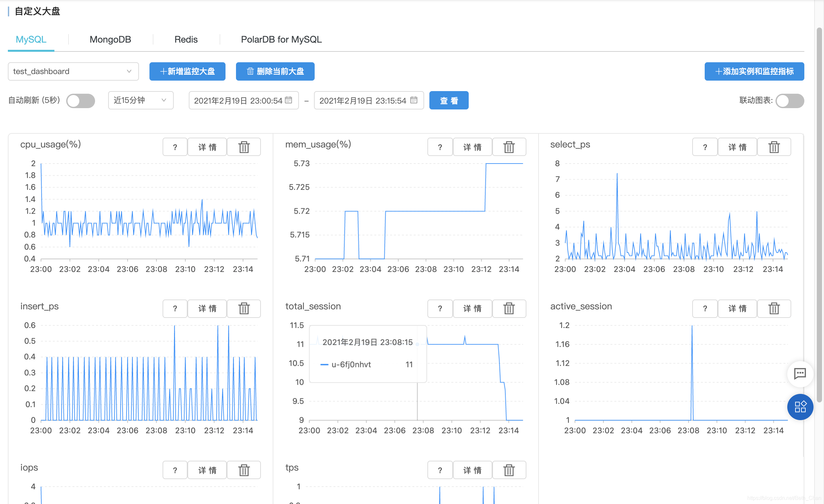Open help for the total_session chart
The height and width of the screenshot is (504, 824).
(x=440, y=308)
